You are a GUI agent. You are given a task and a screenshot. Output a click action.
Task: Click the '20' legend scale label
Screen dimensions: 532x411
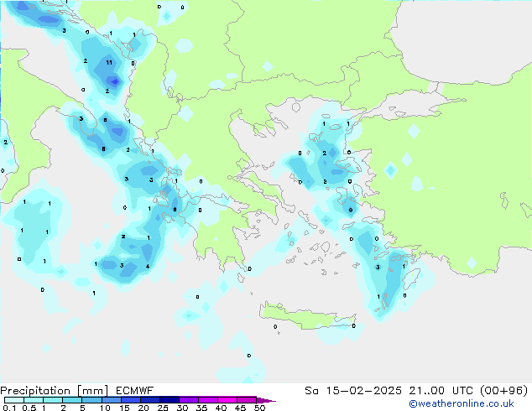pos(143,408)
